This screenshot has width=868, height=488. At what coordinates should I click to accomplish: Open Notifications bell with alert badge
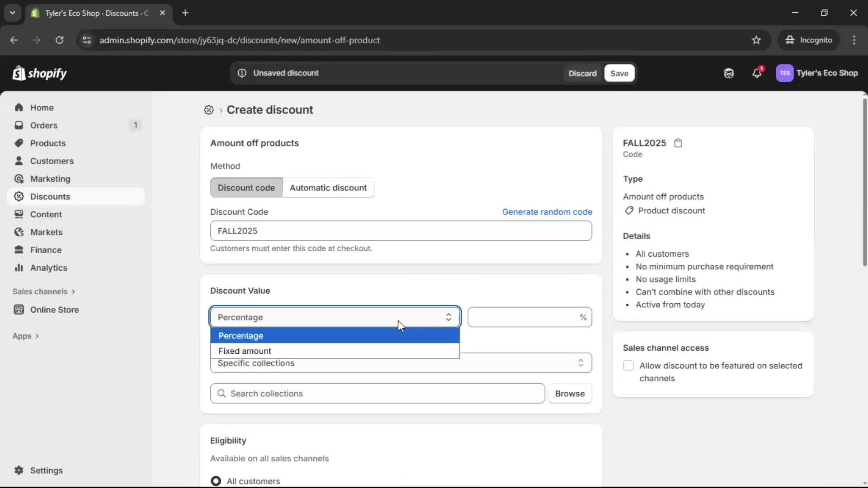coord(757,73)
